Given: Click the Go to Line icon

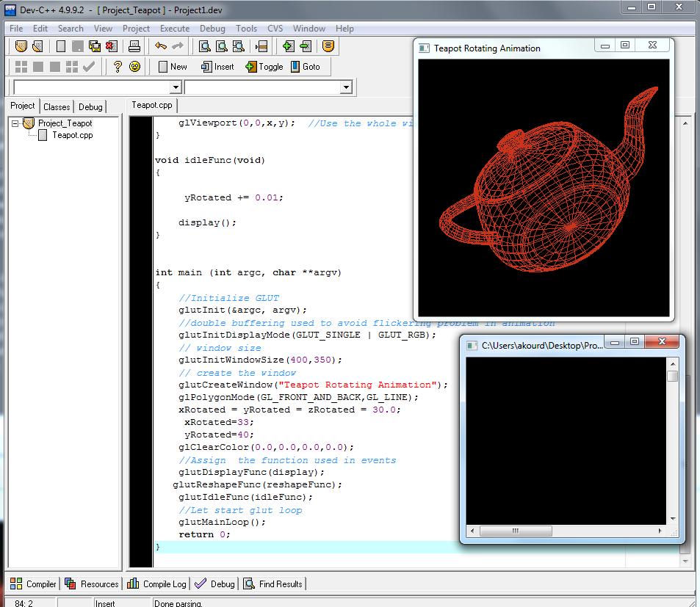Looking at the screenshot, I should (x=261, y=46).
